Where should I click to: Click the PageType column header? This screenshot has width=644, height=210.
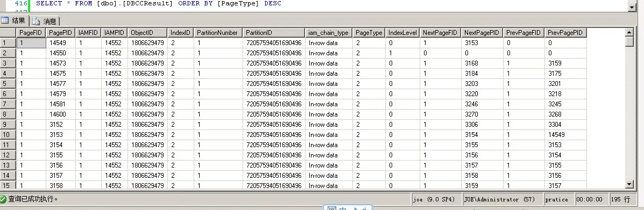click(x=369, y=33)
